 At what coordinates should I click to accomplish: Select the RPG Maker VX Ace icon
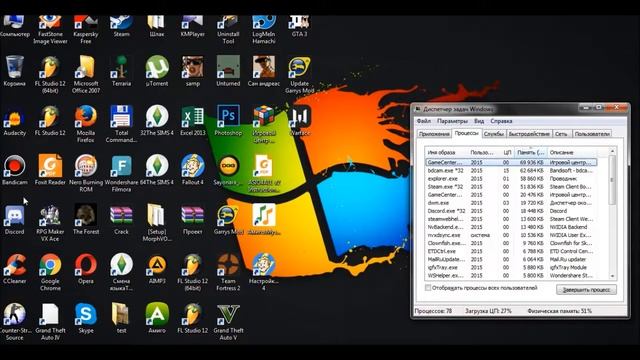coord(50,223)
